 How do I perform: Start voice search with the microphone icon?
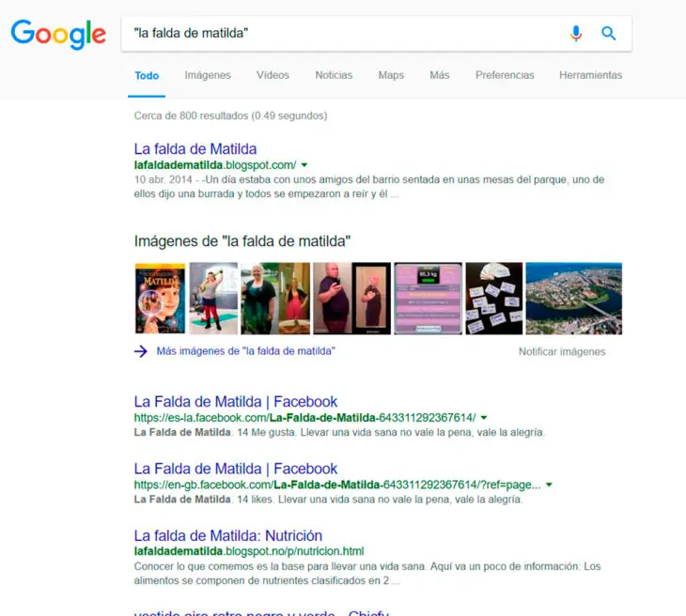point(576,33)
